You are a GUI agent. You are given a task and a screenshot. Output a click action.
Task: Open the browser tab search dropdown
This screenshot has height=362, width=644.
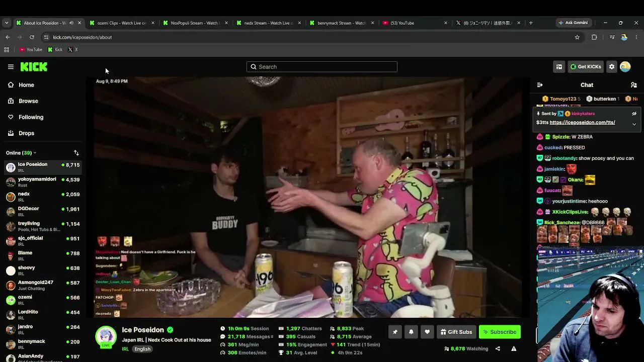coord(7,23)
